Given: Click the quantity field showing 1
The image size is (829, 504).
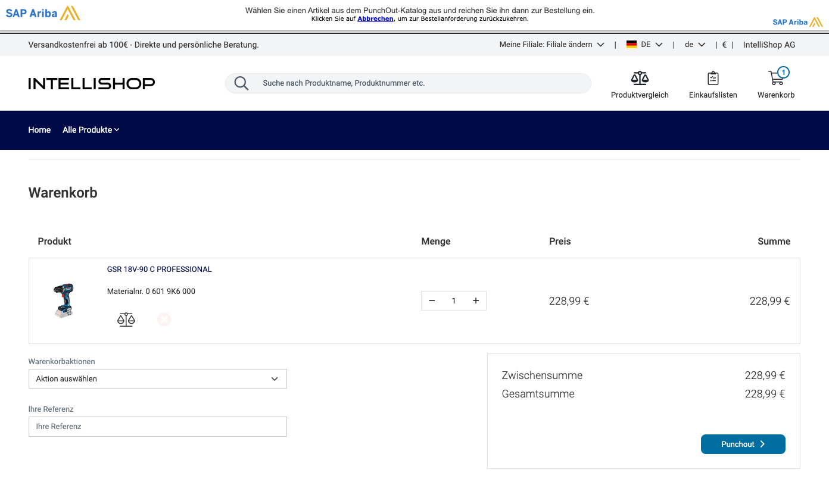Looking at the screenshot, I should click(x=454, y=300).
